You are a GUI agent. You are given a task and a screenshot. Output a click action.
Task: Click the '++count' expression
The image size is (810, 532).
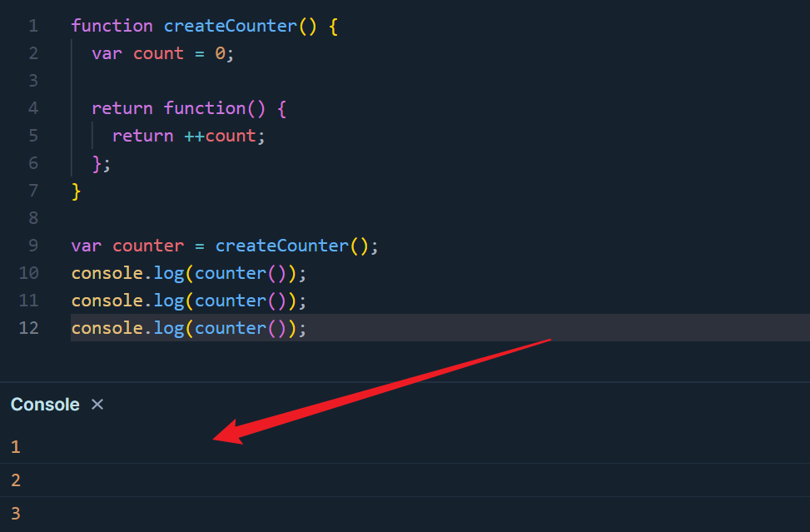point(220,136)
